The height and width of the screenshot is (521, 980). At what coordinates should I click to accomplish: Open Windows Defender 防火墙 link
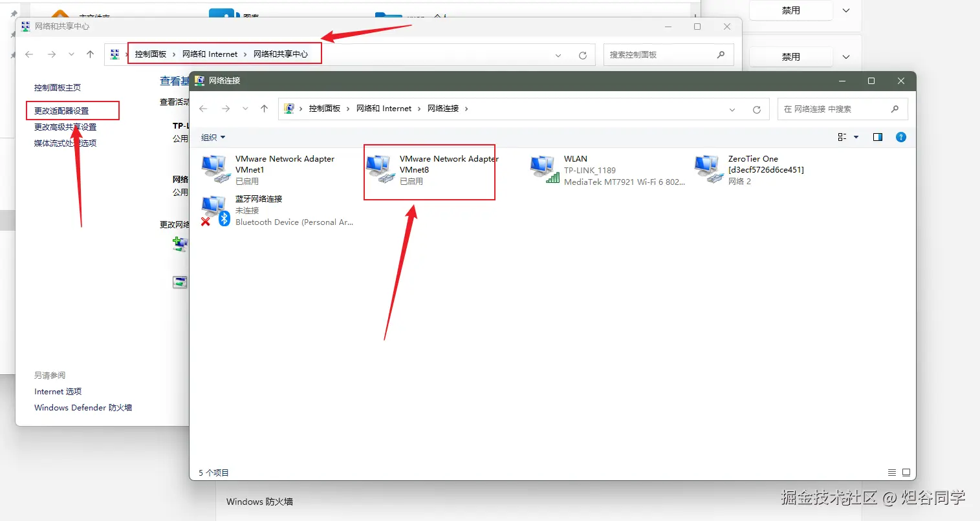[83, 407]
